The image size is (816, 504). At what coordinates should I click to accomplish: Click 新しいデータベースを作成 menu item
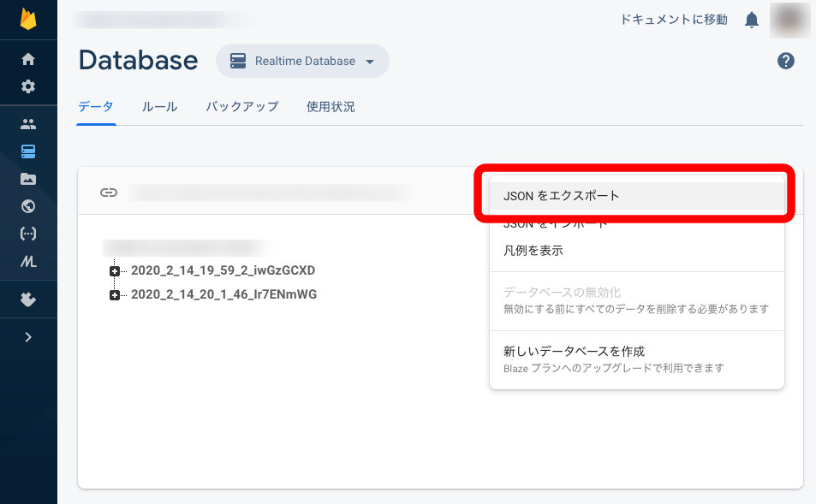coord(636,359)
